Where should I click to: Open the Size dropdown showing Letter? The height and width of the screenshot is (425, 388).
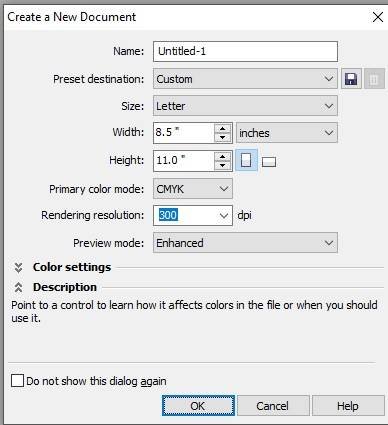coord(245,106)
